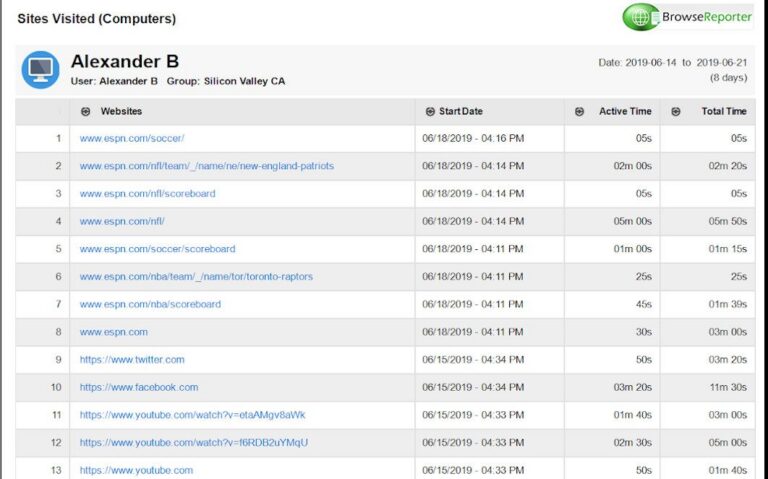Viewport: 768px width, 479px height.
Task: Click total time '11m 30s' for Facebook
Action: click(728, 387)
